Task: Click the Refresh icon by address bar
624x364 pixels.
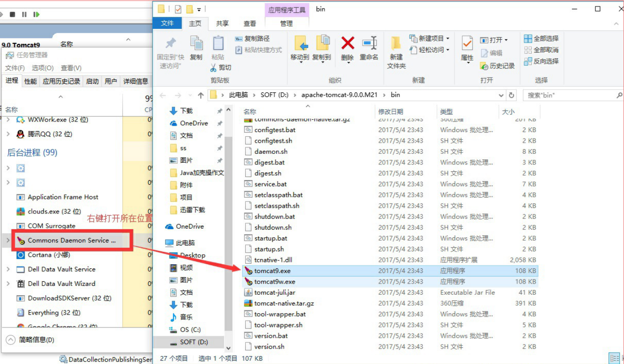Action: [x=511, y=95]
